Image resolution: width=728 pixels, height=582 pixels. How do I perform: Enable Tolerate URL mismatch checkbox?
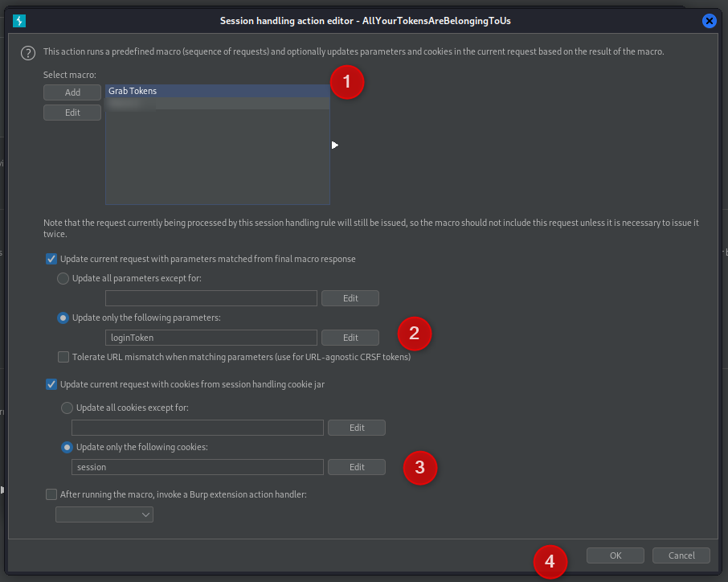coord(63,357)
